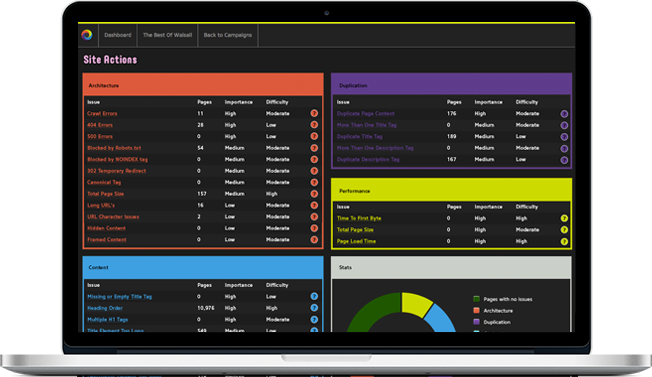The height and width of the screenshot is (377, 652).
Task: Open help icon for Heading Order
Action: tap(314, 308)
